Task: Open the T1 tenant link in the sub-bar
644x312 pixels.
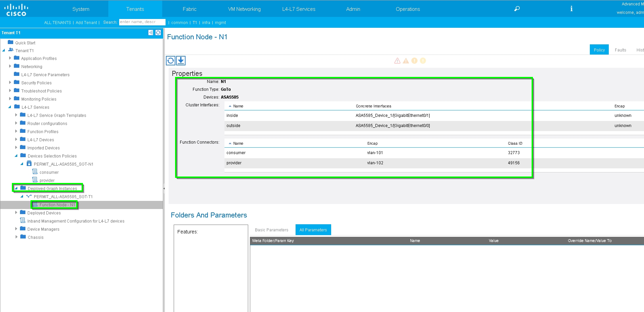Action: point(195,23)
